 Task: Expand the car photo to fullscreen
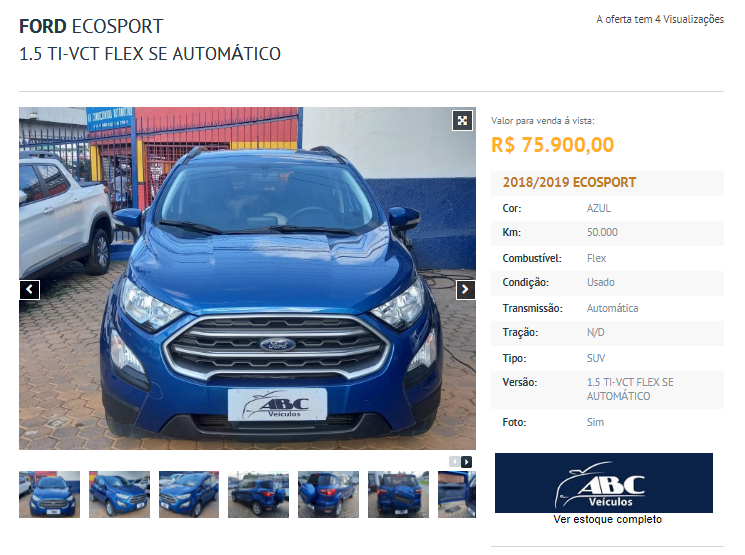tap(462, 120)
